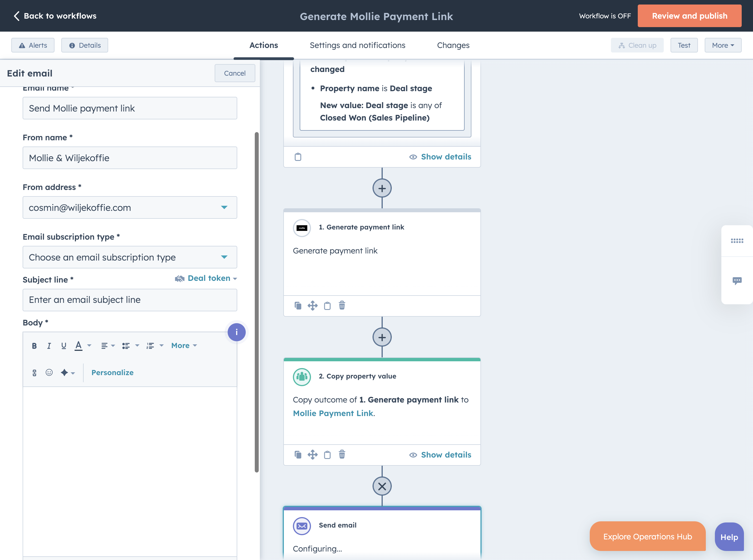The width and height of the screenshot is (753, 560).
Task: Clone the Copy property value action
Action: 298,455
